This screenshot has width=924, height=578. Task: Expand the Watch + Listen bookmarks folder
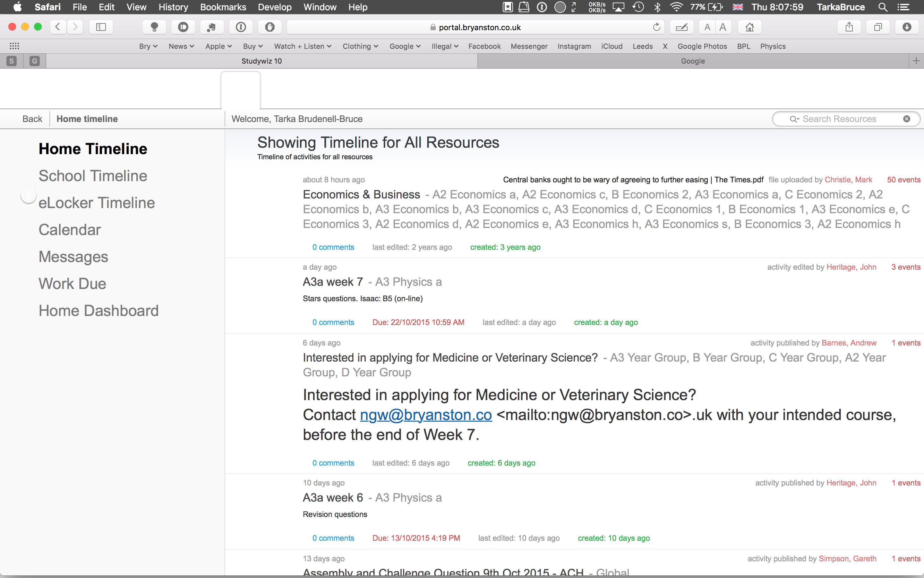[x=303, y=46]
